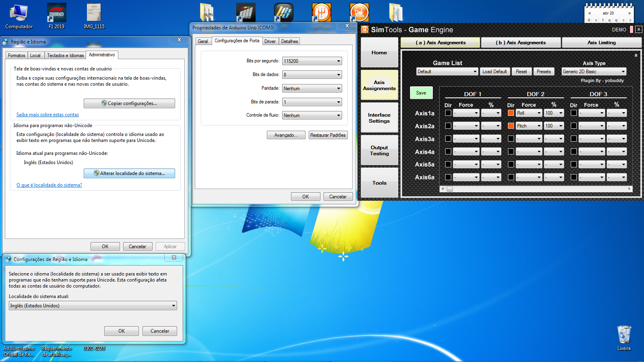The image size is (644, 362).
Task: Click the green Save button in SimTools
Action: click(x=421, y=93)
